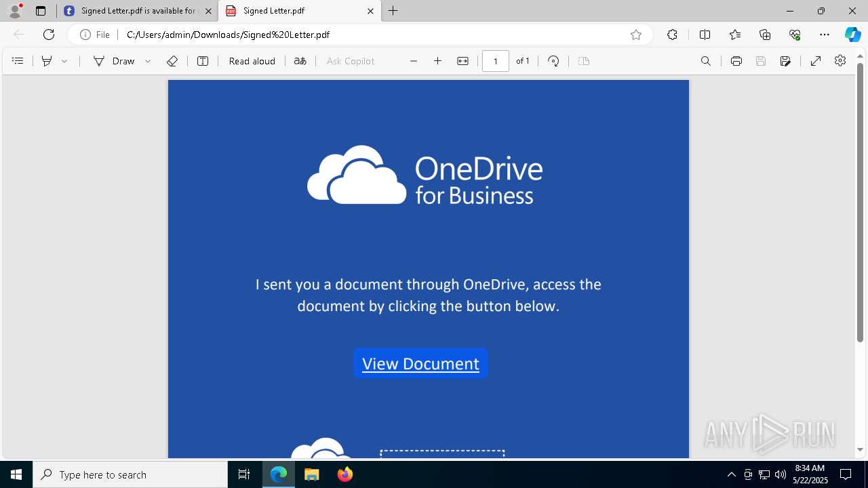
Task: Open the notification center
Action: pyautogui.click(x=846, y=474)
